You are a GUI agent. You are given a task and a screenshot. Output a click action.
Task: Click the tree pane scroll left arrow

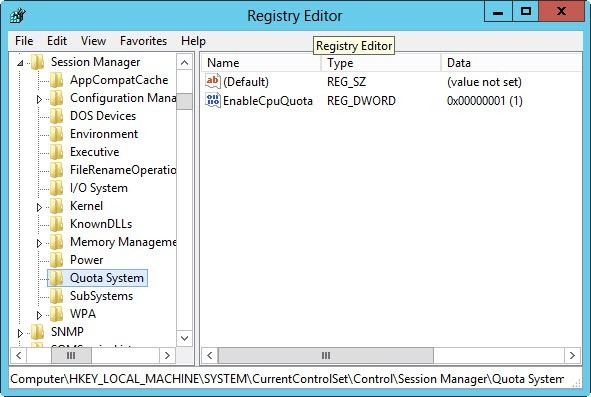click(19, 355)
